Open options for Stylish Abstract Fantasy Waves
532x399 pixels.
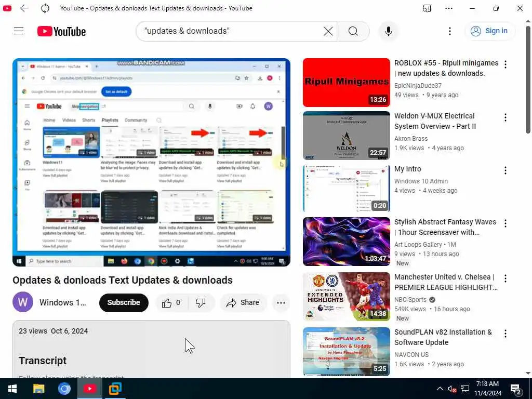(x=506, y=223)
